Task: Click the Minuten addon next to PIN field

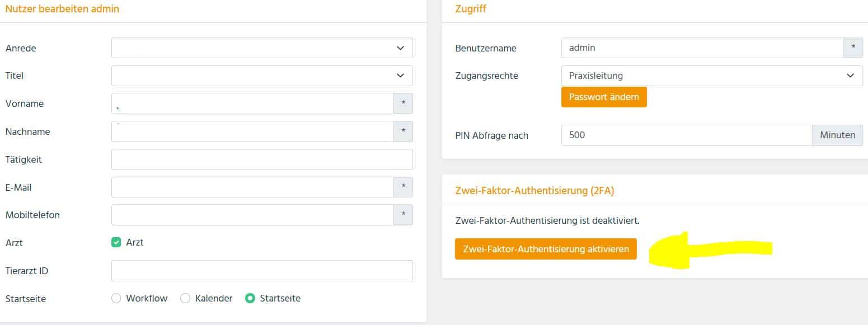Action: [x=838, y=135]
